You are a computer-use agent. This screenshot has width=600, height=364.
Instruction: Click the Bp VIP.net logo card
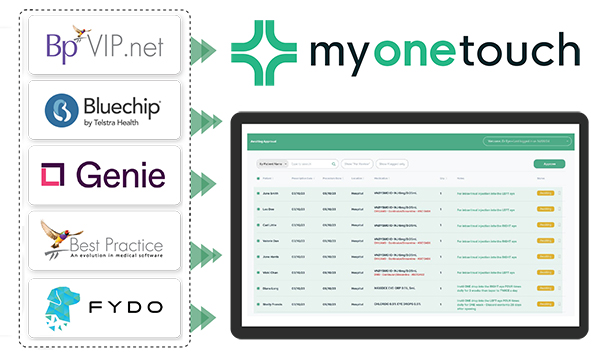(104, 45)
